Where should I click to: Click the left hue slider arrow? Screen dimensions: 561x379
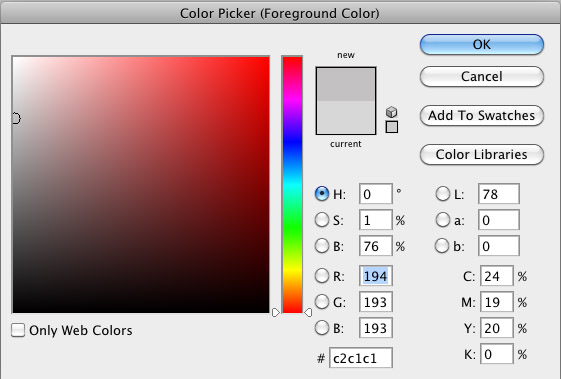pyautogui.click(x=275, y=312)
